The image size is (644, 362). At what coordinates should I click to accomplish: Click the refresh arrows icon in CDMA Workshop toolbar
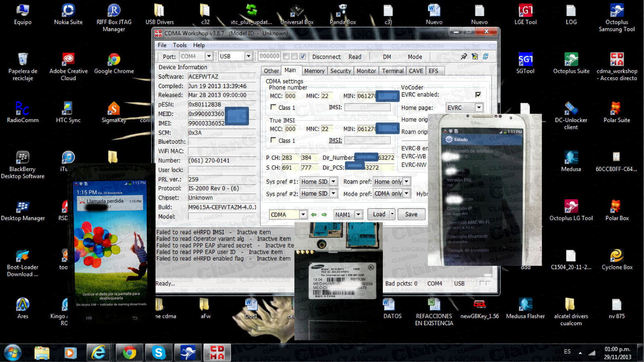(485, 56)
